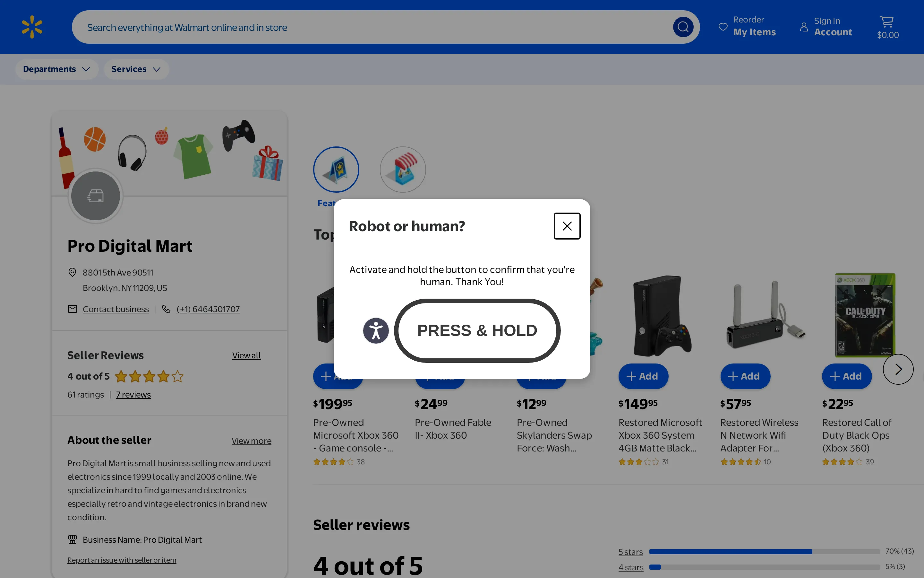Click the 4 stars 5% rating bar
Image resolution: width=924 pixels, height=578 pixels.
point(765,567)
